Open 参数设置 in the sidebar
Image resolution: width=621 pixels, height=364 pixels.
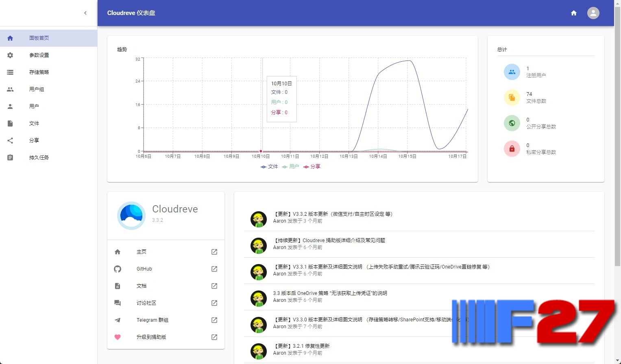(x=49, y=55)
